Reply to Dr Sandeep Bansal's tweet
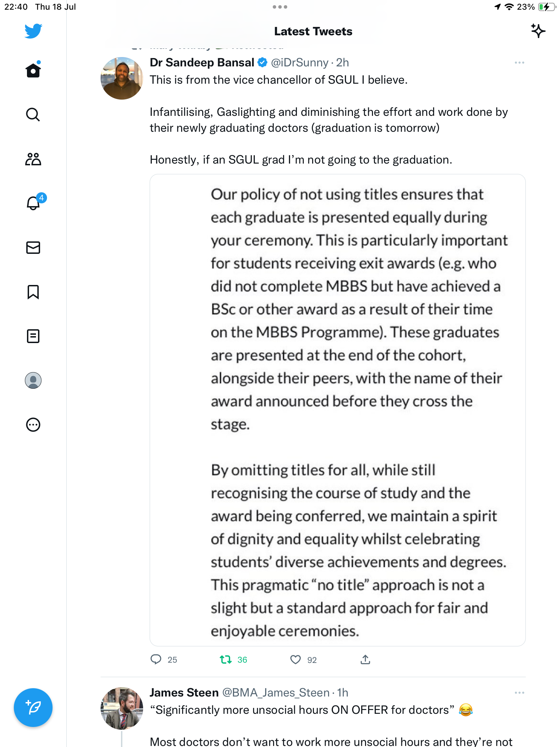 click(x=156, y=660)
